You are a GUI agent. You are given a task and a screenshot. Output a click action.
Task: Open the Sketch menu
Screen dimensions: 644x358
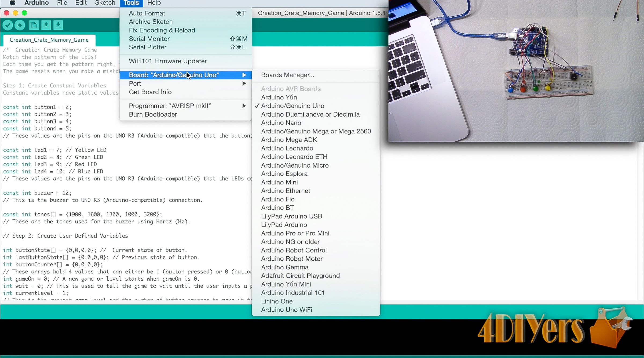click(105, 3)
